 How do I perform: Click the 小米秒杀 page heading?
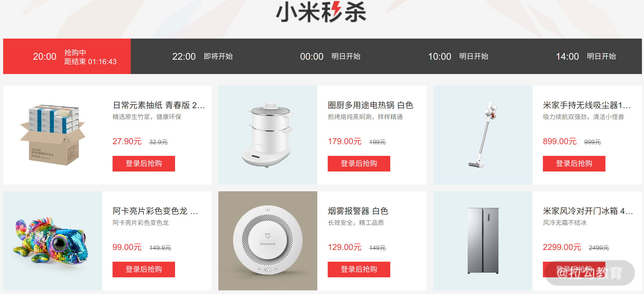(321, 12)
